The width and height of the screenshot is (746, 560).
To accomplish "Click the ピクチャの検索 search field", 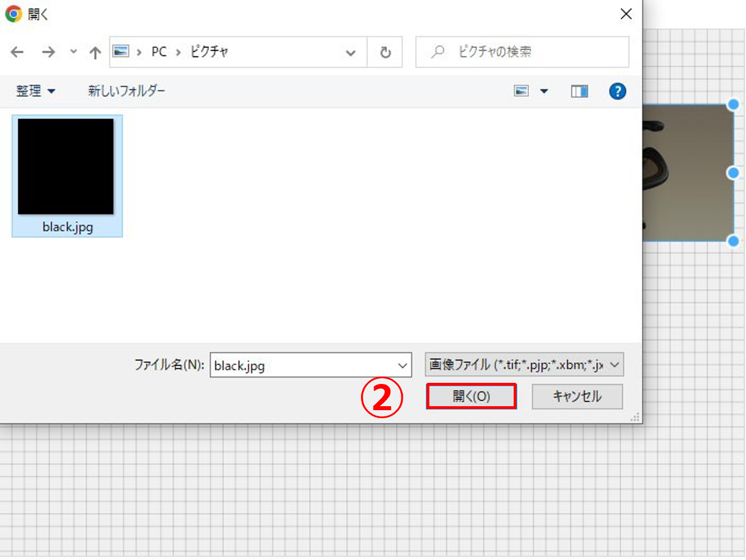I will 522,52.
